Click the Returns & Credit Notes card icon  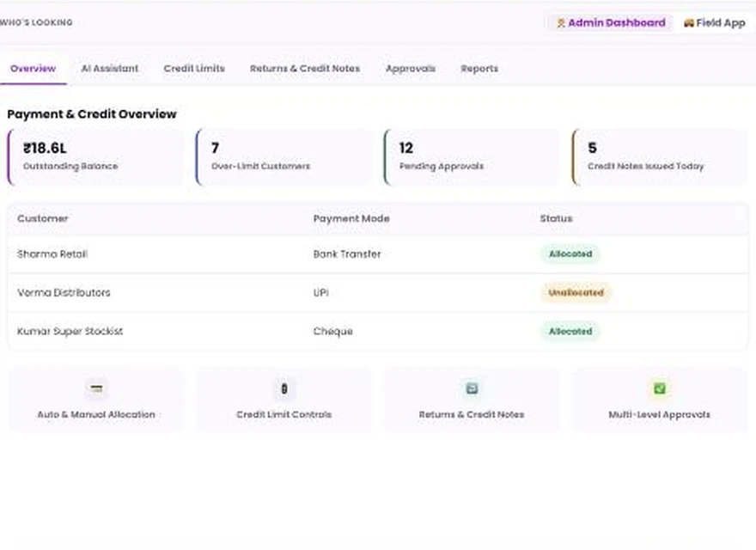click(472, 388)
